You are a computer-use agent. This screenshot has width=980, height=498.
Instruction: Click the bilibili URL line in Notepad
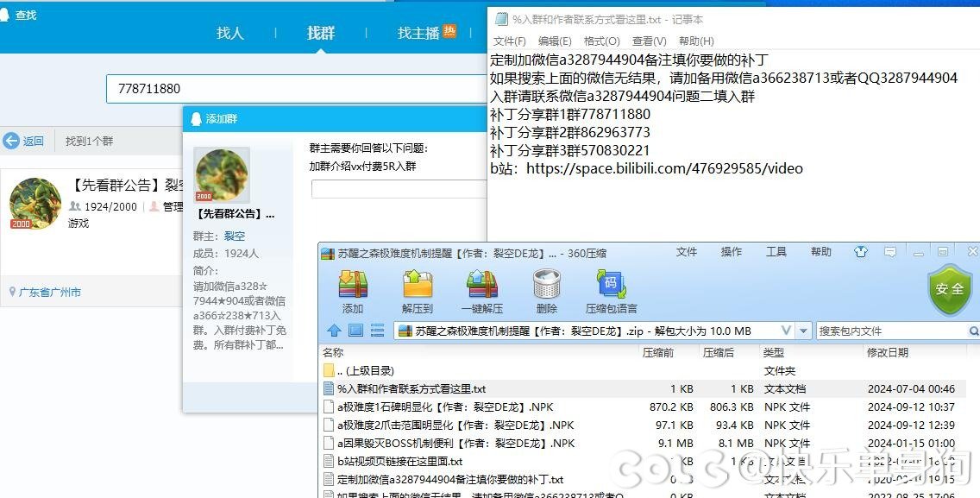pos(646,168)
